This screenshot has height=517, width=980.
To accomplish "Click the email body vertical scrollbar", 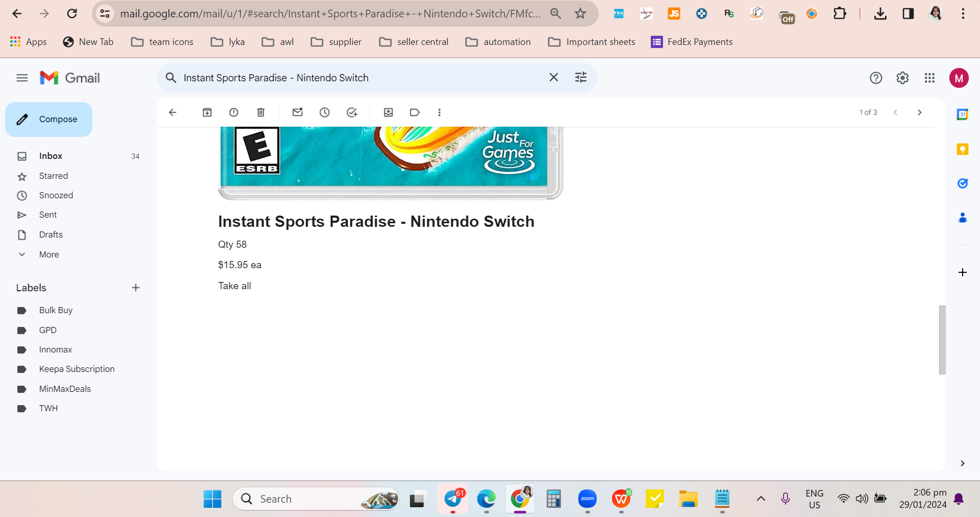I will (x=942, y=340).
